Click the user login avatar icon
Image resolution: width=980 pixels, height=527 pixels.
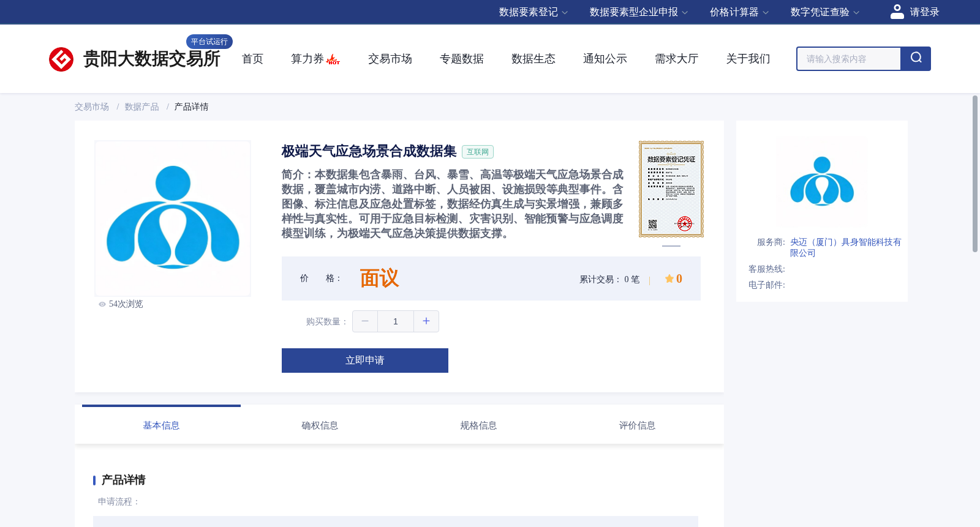pyautogui.click(x=897, y=12)
